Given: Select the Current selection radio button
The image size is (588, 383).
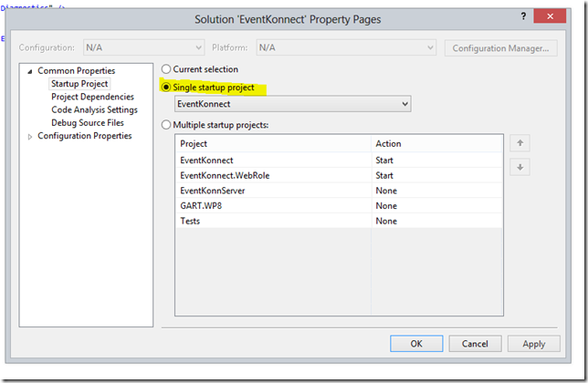Looking at the screenshot, I should pos(166,69).
